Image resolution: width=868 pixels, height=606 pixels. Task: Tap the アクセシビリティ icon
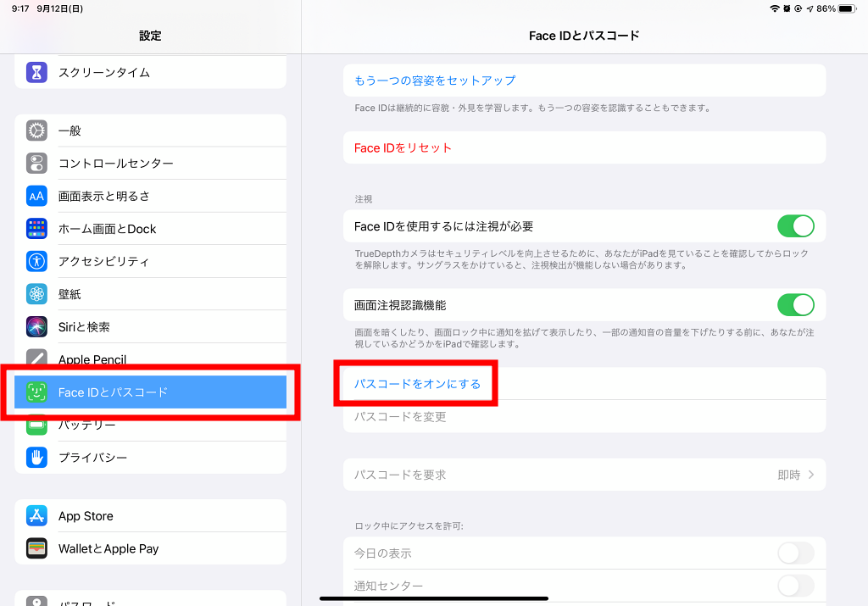[x=36, y=261]
